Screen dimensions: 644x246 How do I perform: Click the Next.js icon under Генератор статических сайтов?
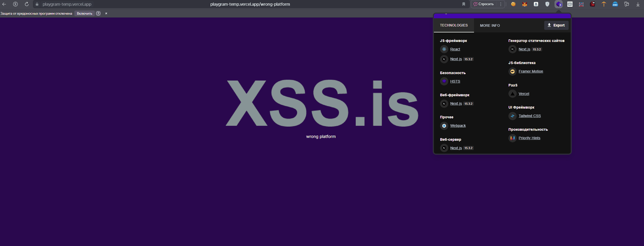[x=513, y=49]
